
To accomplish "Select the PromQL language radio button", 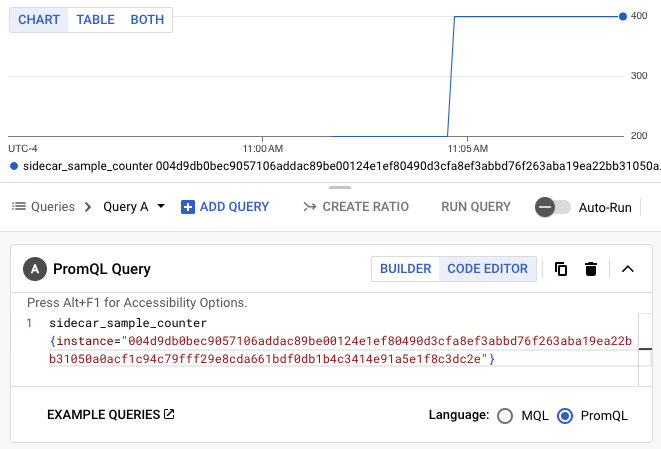I will click(x=565, y=415).
